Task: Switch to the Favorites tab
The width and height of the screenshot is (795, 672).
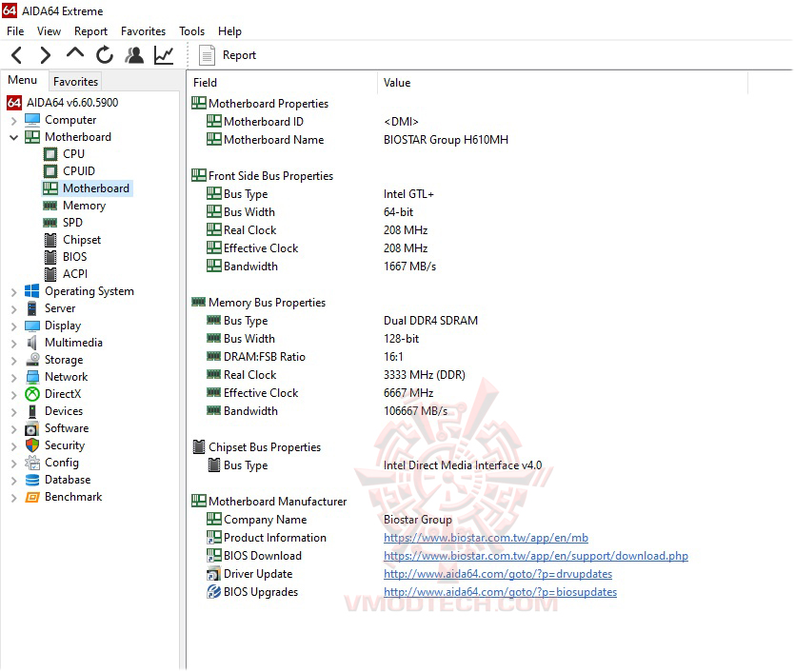Action: pyautogui.click(x=75, y=82)
